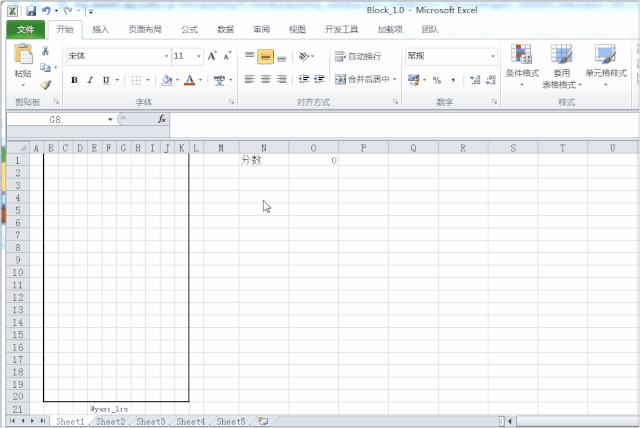Open Conditional Formatting (条件格式)
The image size is (640, 428).
pos(522,62)
